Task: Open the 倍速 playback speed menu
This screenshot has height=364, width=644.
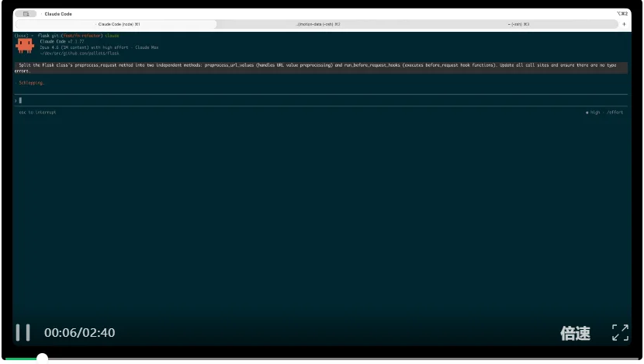Action: tap(575, 334)
